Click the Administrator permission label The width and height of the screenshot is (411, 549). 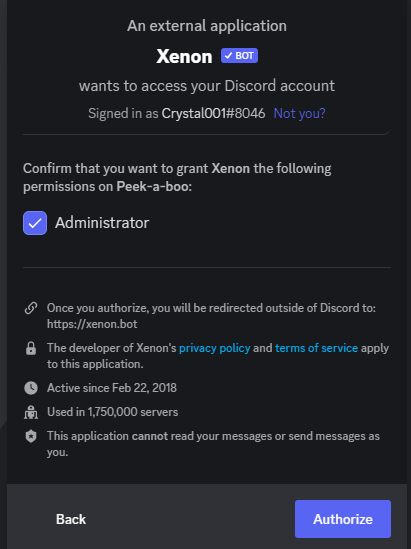pos(102,223)
